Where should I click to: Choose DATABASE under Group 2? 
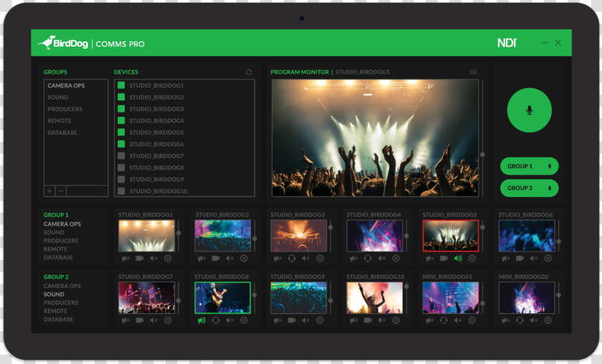coord(58,320)
